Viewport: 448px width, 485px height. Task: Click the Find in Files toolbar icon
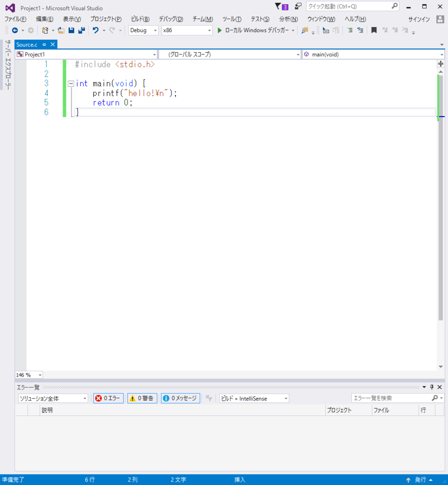tap(305, 30)
